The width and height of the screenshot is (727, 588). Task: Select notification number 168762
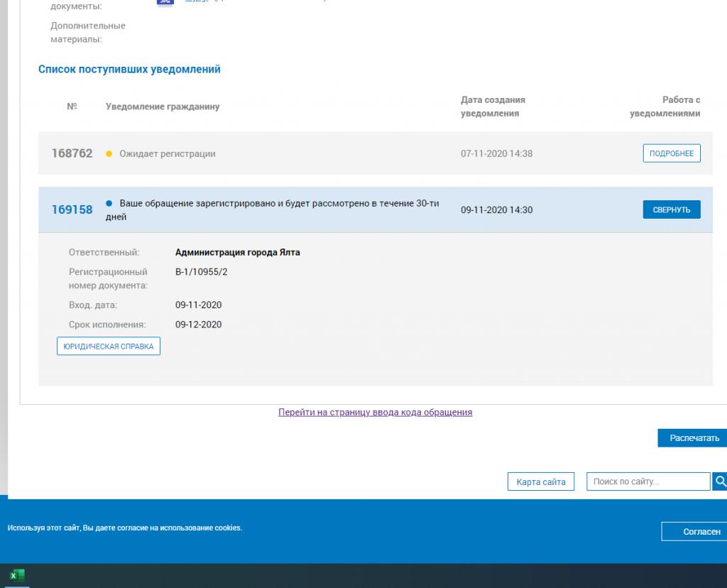pos(72,153)
